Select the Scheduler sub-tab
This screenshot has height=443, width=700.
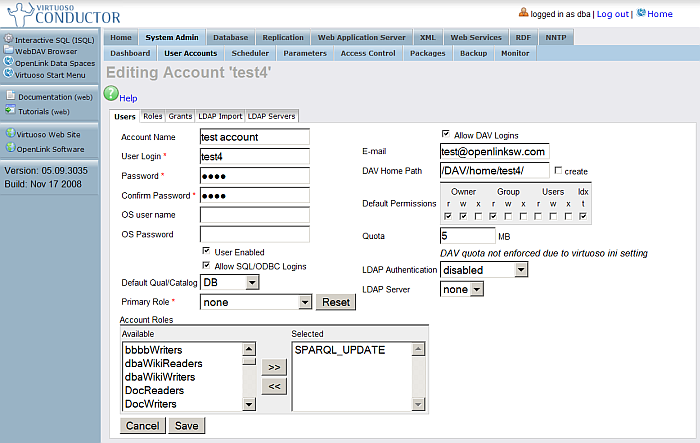point(250,53)
